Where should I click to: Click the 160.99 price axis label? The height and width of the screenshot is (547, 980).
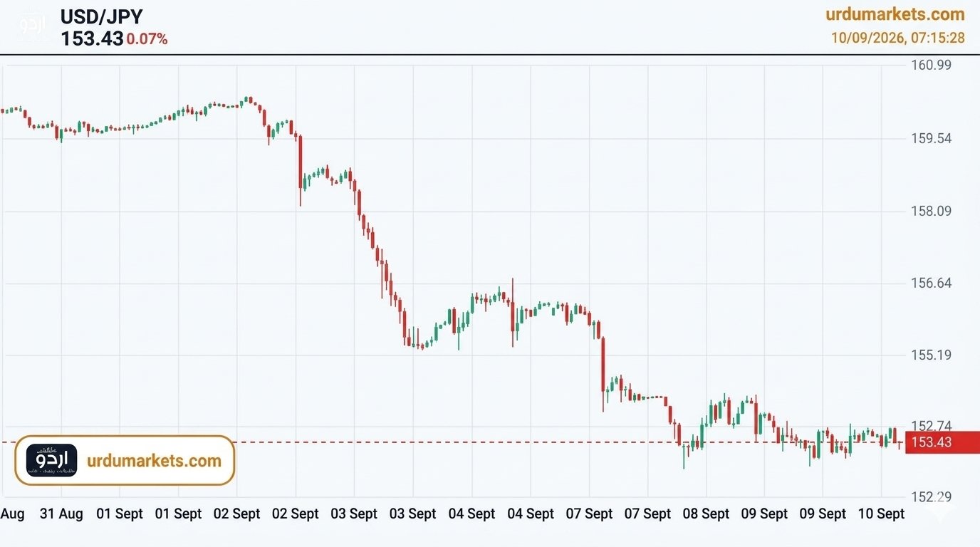click(932, 66)
